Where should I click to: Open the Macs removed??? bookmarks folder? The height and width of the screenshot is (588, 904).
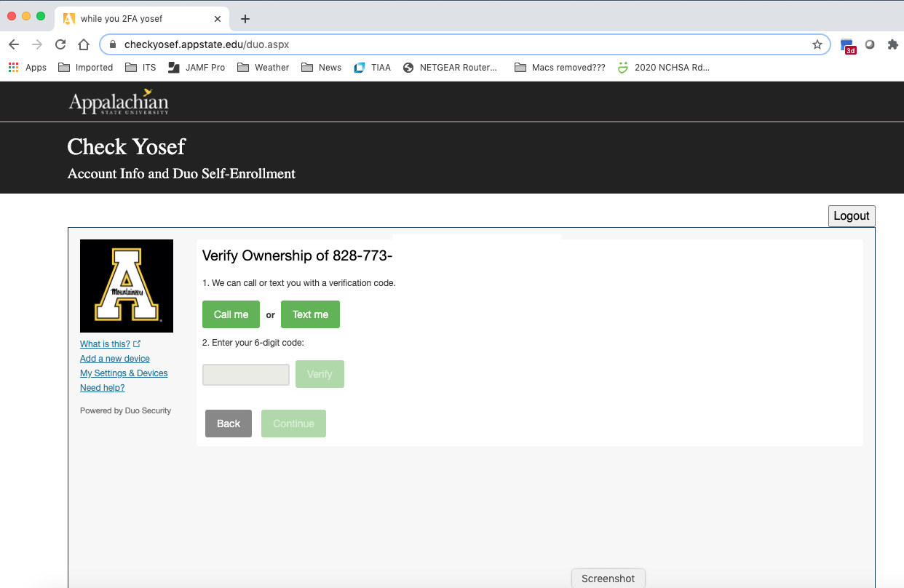pos(560,67)
